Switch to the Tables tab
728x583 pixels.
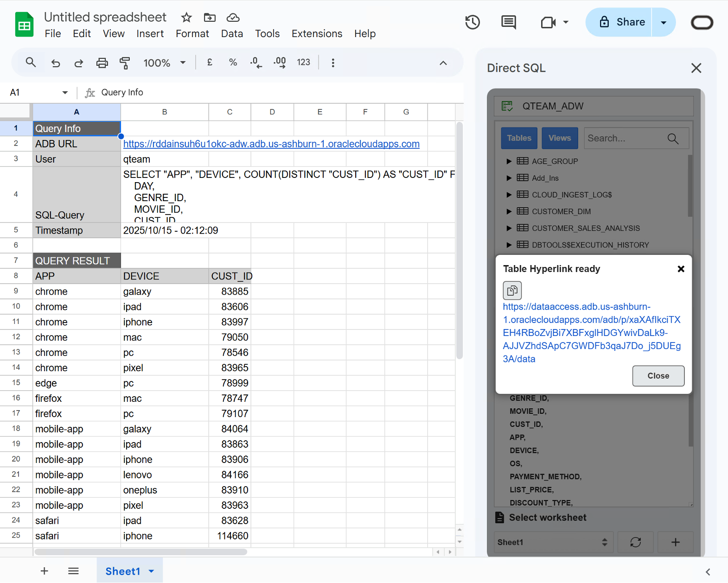pos(519,138)
